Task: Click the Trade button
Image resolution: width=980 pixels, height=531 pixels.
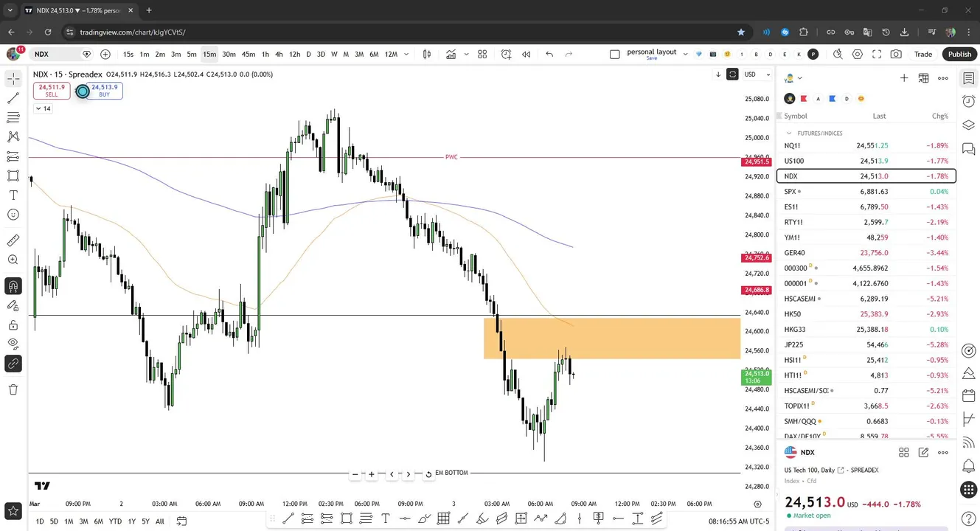Action: (x=923, y=54)
